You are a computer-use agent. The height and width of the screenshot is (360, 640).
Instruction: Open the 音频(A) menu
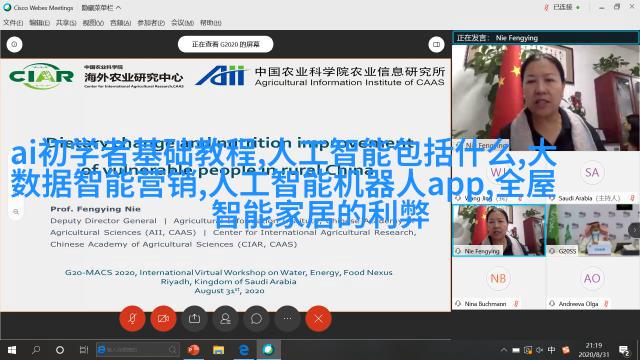120,23
